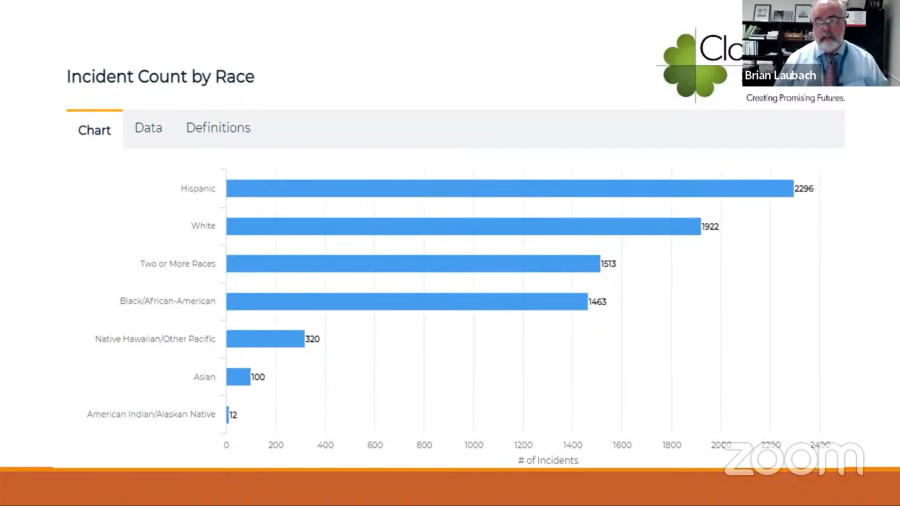The height and width of the screenshot is (506, 900).
Task: Select the Asian bar in chart
Action: [x=238, y=377]
